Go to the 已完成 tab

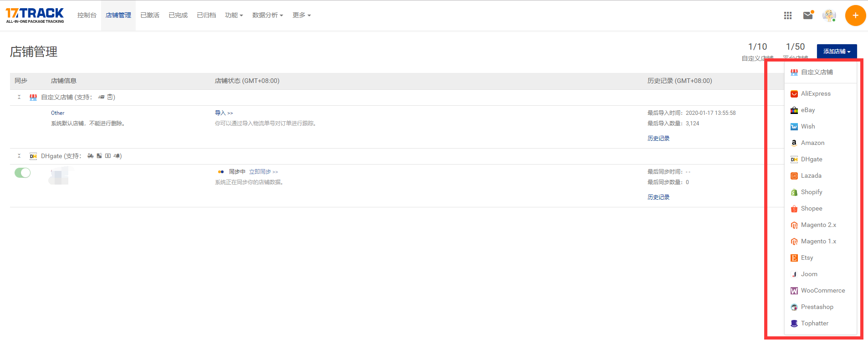[x=178, y=15]
